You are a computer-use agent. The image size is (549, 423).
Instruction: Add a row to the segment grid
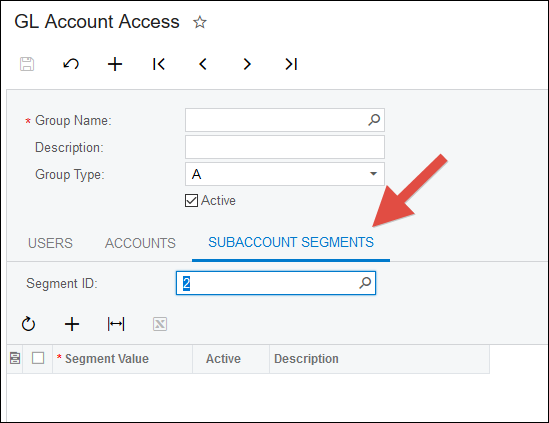pyautogui.click(x=72, y=324)
